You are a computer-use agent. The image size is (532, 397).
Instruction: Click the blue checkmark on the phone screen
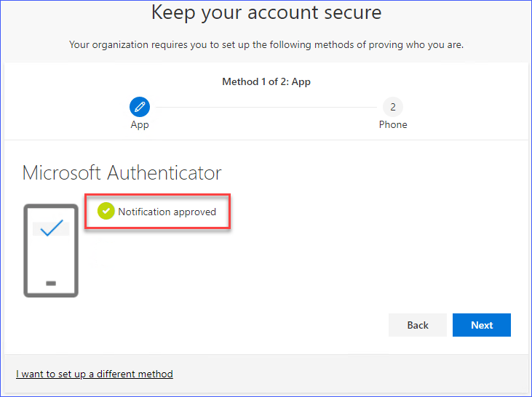(x=51, y=228)
